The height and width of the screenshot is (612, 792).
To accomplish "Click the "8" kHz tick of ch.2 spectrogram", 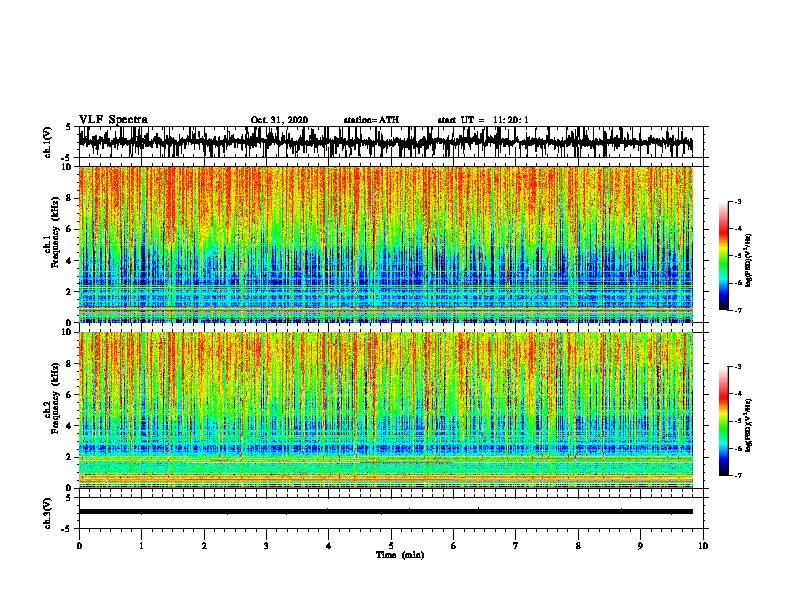I will tap(70, 364).
